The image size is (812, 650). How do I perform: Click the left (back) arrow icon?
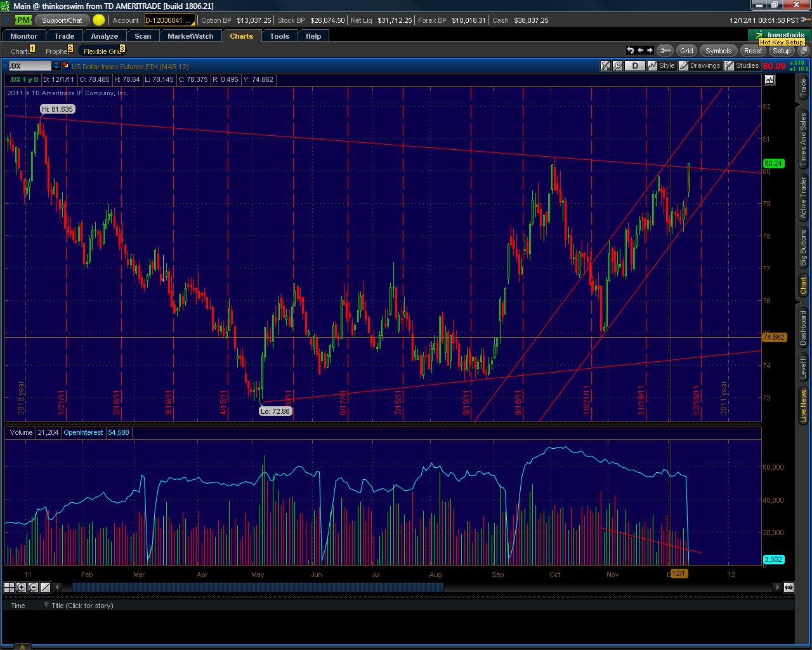640,50
